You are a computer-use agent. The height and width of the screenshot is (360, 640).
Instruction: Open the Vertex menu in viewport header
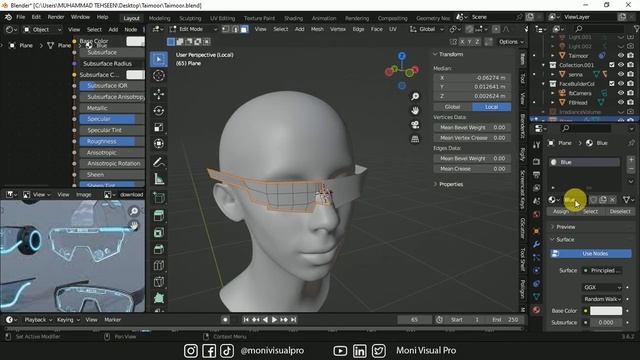point(338,29)
